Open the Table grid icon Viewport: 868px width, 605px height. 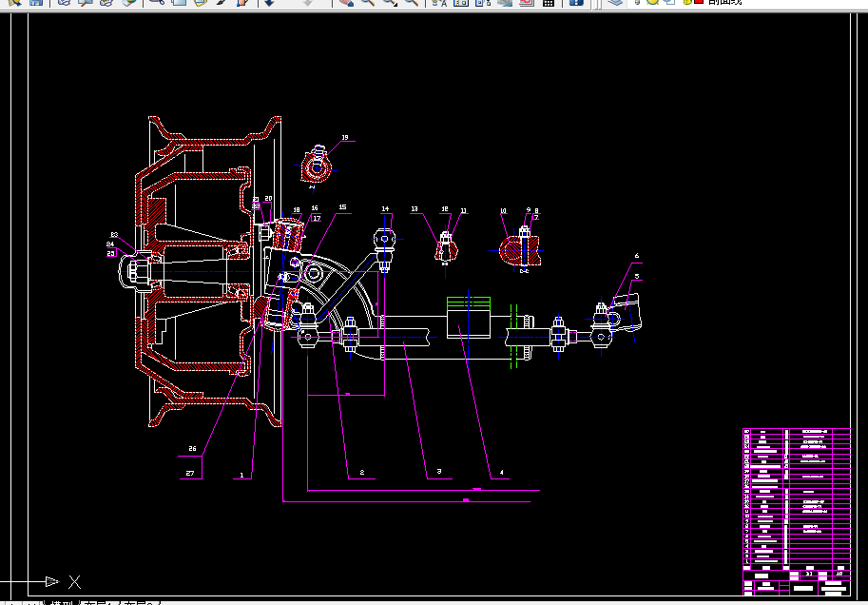tap(548, 2)
